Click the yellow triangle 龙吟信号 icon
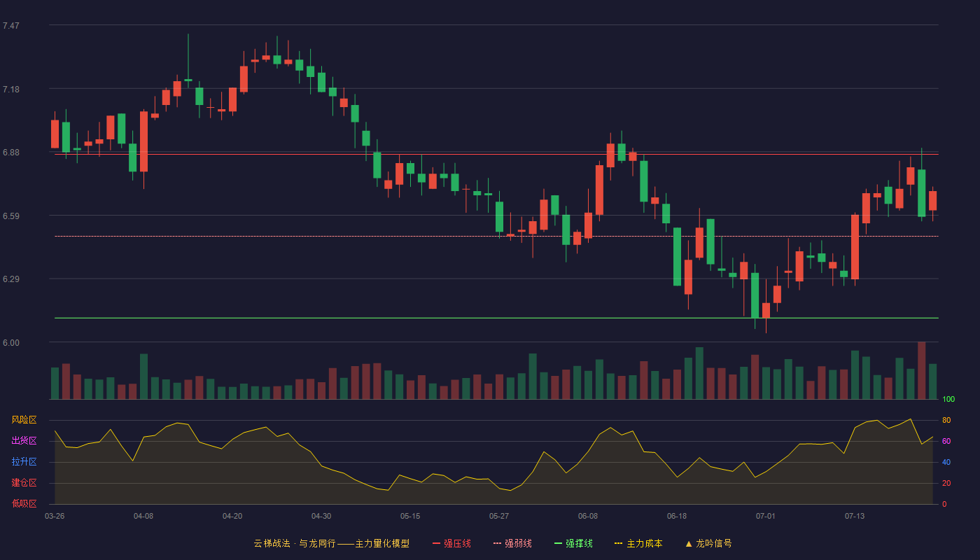 click(x=689, y=543)
